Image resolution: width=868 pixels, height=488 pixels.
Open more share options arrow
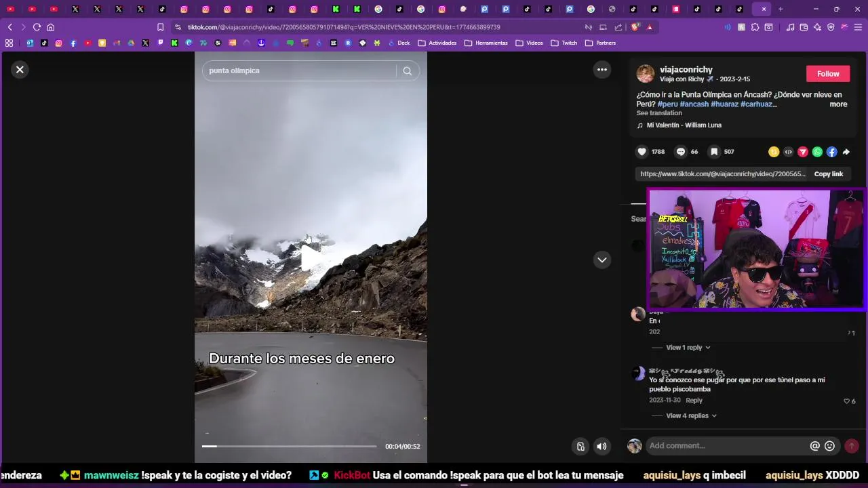[846, 152]
